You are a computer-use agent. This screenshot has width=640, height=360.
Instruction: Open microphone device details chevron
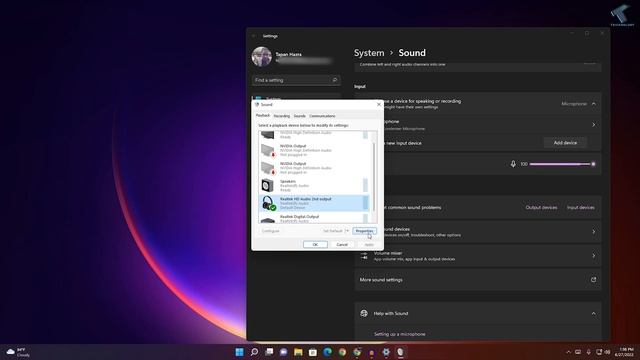pyautogui.click(x=593, y=124)
